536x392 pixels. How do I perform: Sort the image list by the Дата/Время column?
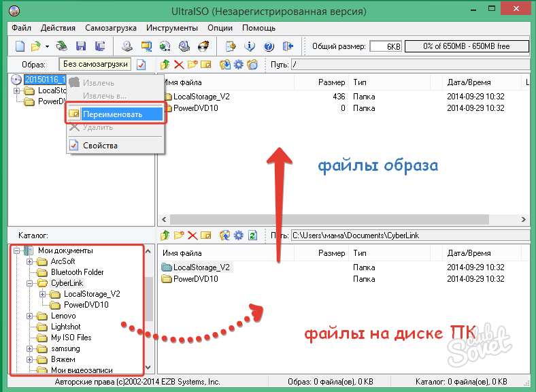pyautogui.click(x=482, y=82)
